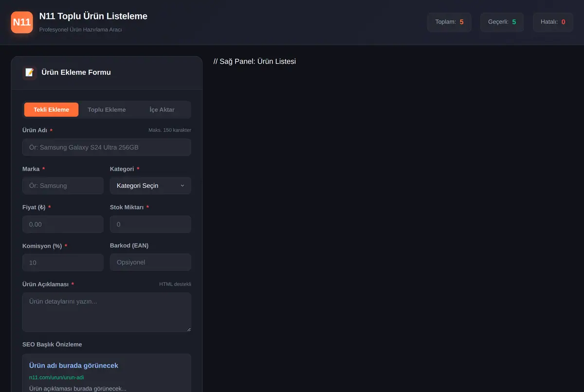Open the Toplu Ekleme tab
584x392 pixels.
pyautogui.click(x=107, y=109)
